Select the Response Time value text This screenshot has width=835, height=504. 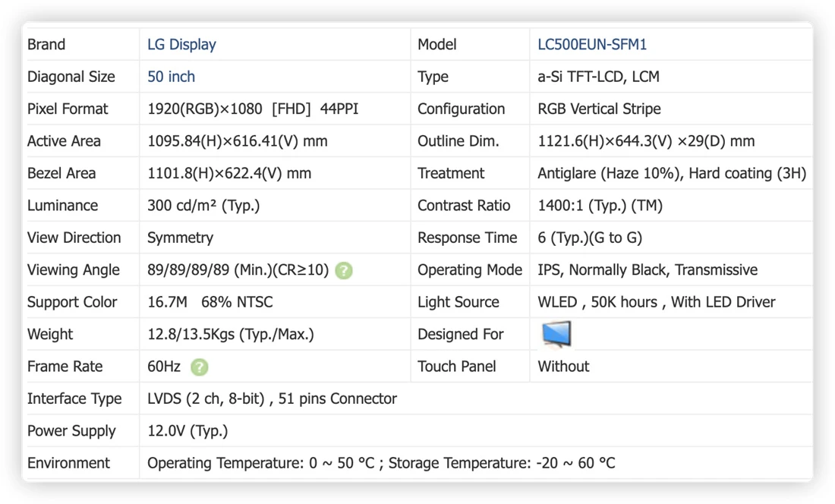tap(590, 238)
